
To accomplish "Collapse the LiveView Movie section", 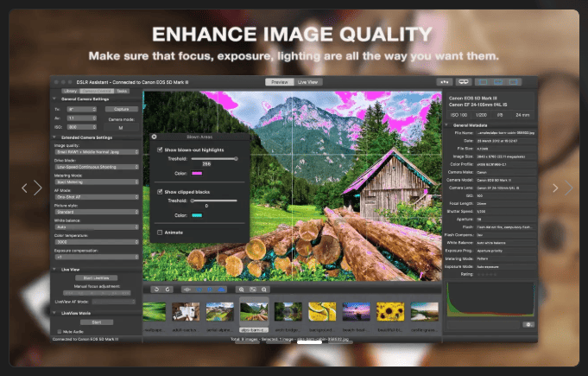I will pos(54,313).
